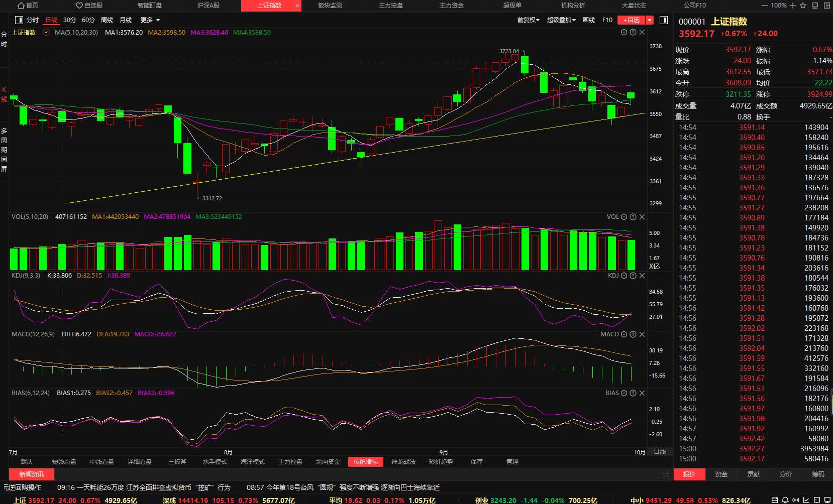The width and height of the screenshot is (833, 504).
Task: Select the 传统指标 template tab
Action: pos(366,462)
